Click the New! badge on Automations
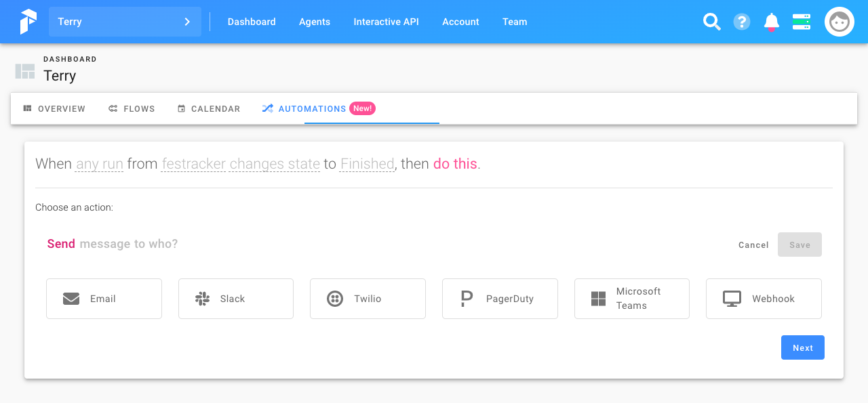This screenshot has width=868, height=403. point(362,108)
